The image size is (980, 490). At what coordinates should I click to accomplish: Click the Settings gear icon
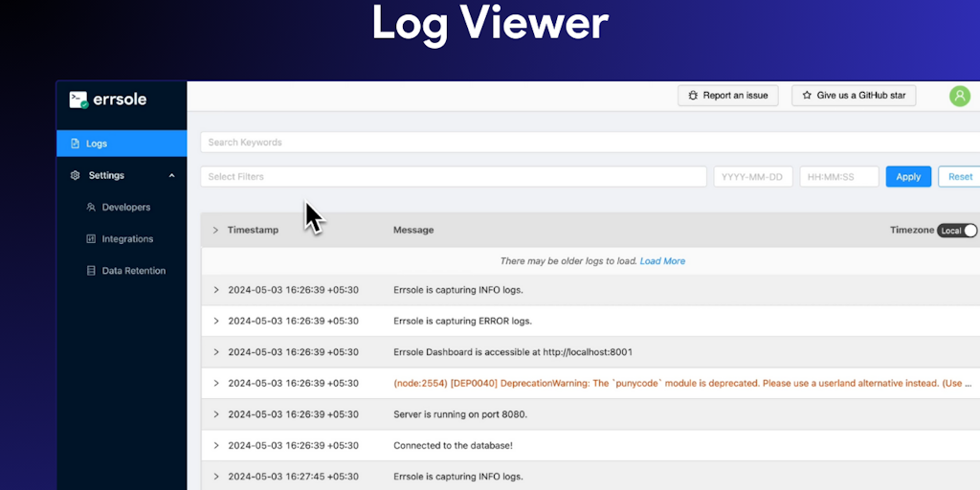75,176
